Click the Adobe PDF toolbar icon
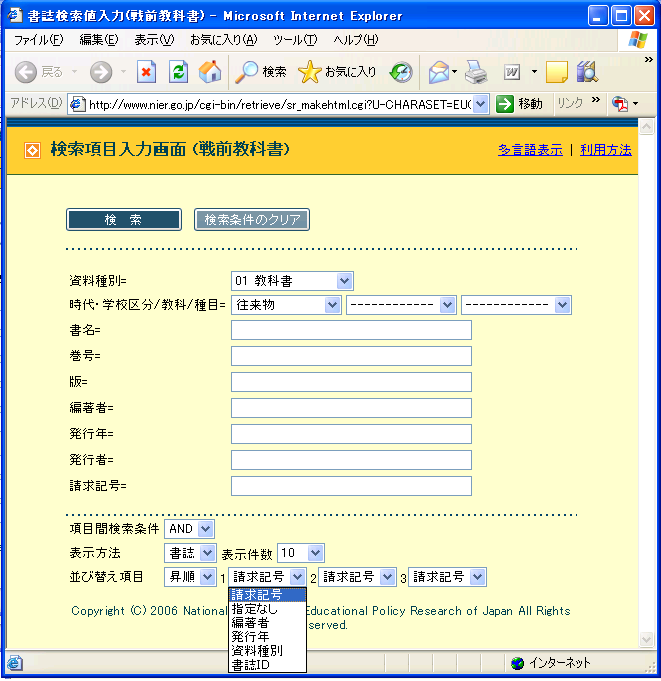This screenshot has width=661, height=681. [x=620, y=104]
